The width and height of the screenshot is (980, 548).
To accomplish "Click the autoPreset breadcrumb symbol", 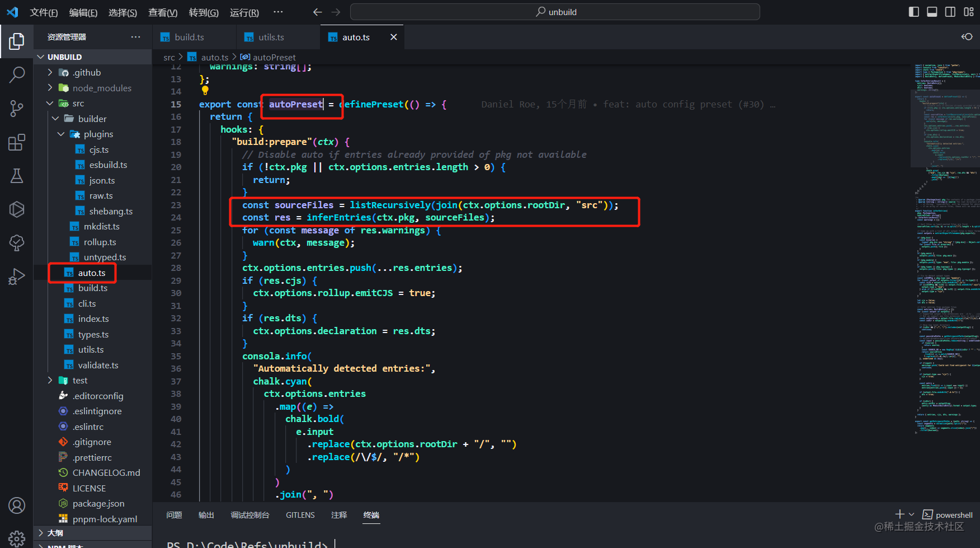I will [268, 57].
